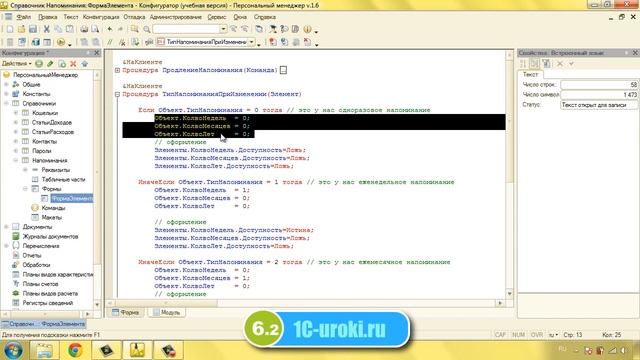
Task: Open the procedure selector dropdown
Action: [x=251, y=42]
